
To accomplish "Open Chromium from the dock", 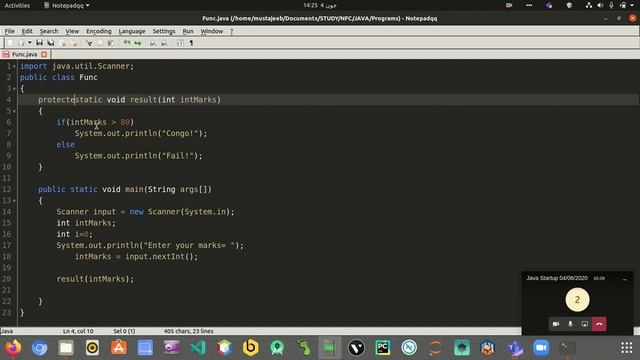I will pos(40,348).
